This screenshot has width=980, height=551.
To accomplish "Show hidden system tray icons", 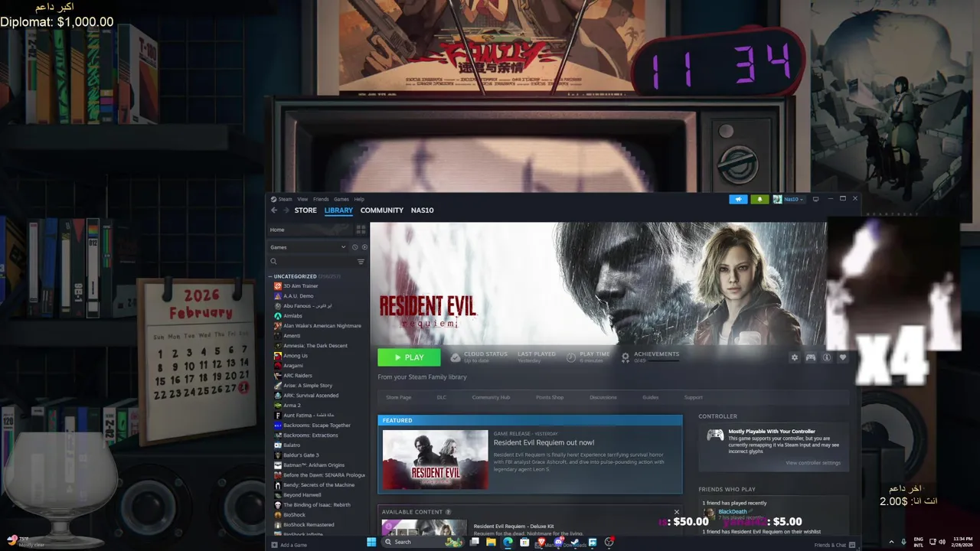I will pos(891,542).
